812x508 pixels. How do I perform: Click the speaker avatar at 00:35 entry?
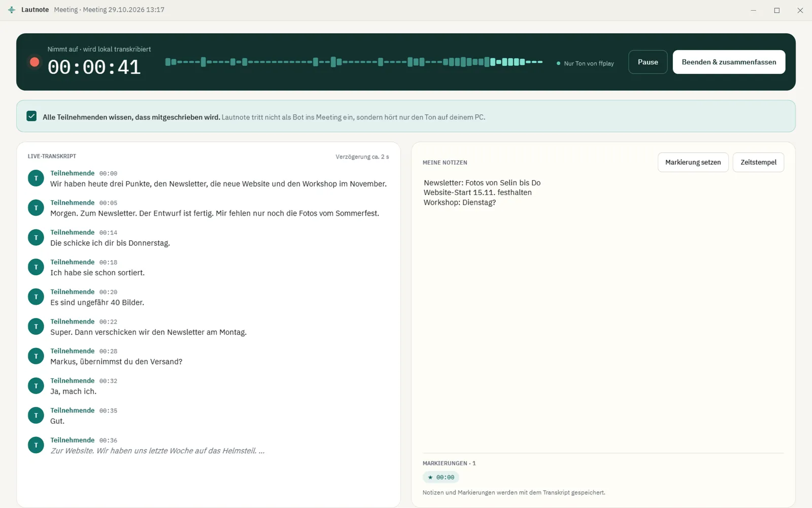36,416
